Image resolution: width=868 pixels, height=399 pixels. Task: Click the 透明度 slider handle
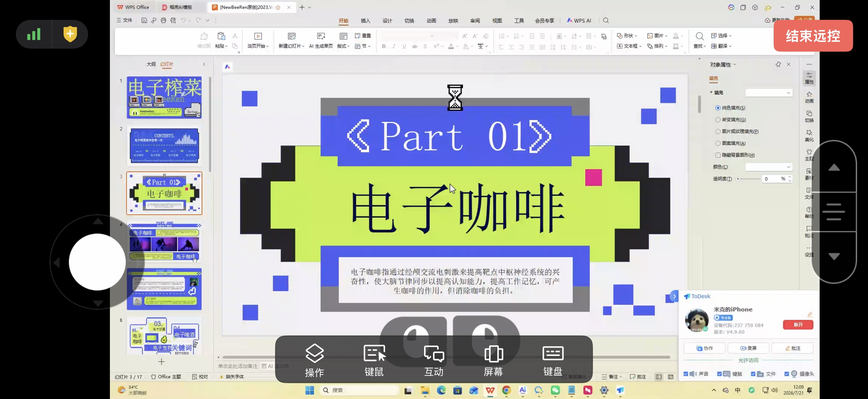tap(738, 179)
